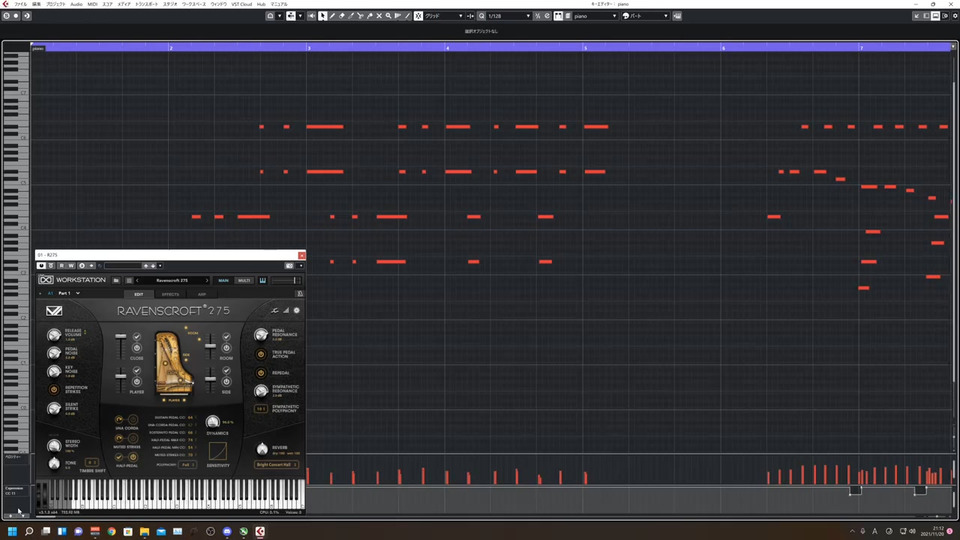The height and width of the screenshot is (540, 960).
Task: Click the Release Volume knob
Action: (x=54, y=334)
